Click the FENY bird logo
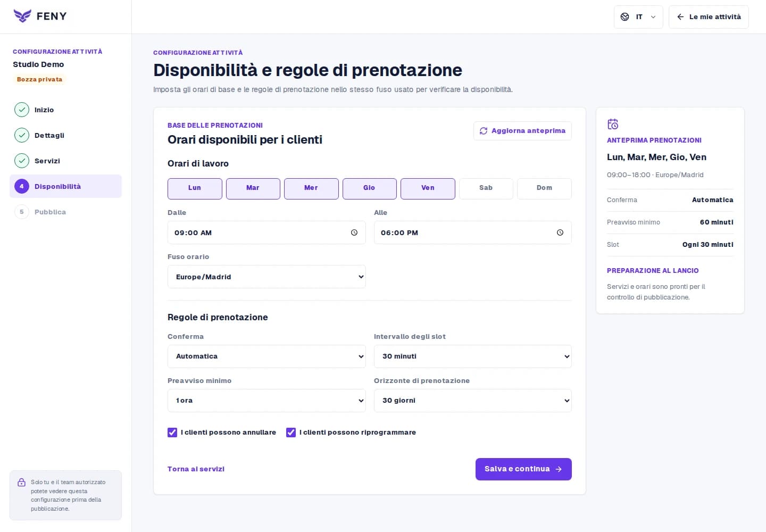 [x=22, y=16]
